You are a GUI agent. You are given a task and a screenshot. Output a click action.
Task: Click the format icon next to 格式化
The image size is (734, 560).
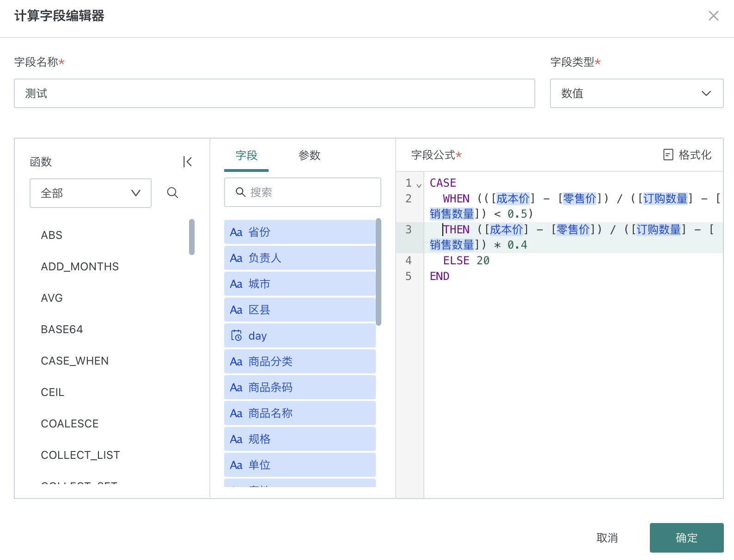(x=668, y=155)
